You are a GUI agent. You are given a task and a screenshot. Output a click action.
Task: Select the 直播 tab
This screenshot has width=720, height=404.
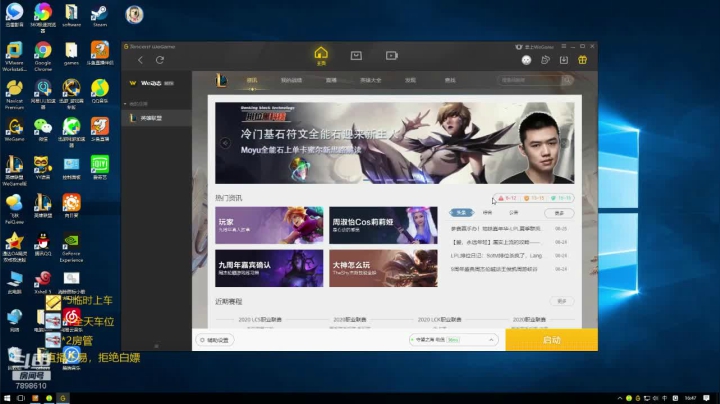coord(331,80)
